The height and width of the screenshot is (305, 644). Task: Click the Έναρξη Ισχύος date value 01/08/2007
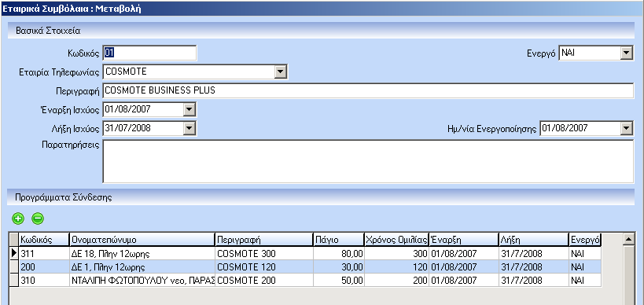pyautogui.click(x=127, y=109)
